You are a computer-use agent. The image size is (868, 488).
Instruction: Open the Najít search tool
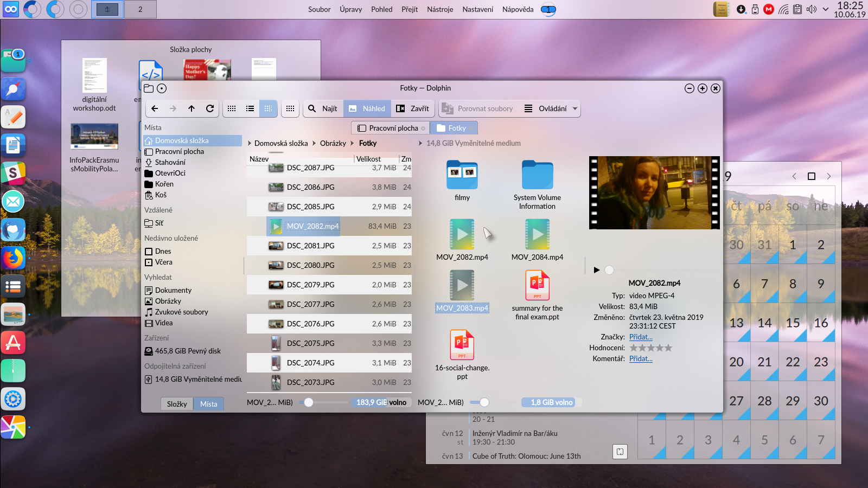pyautogui.click(x=323, y=108)
